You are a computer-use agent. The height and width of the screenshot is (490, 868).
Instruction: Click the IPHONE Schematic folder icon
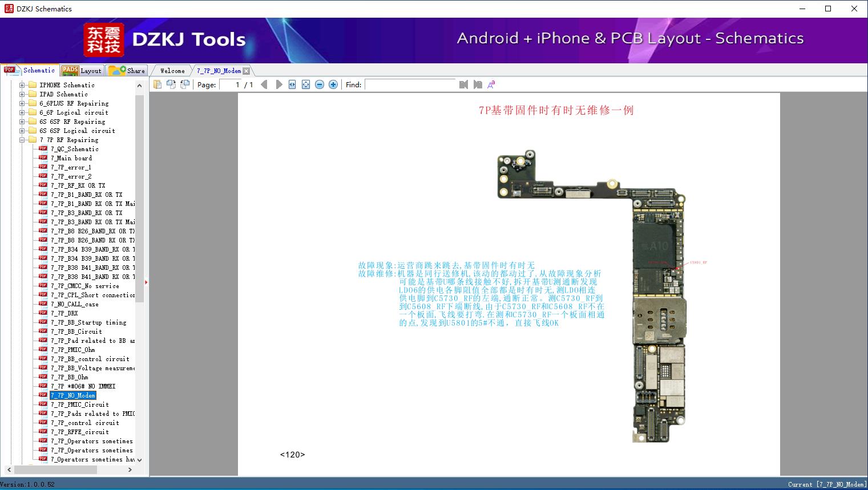[33, 85]
